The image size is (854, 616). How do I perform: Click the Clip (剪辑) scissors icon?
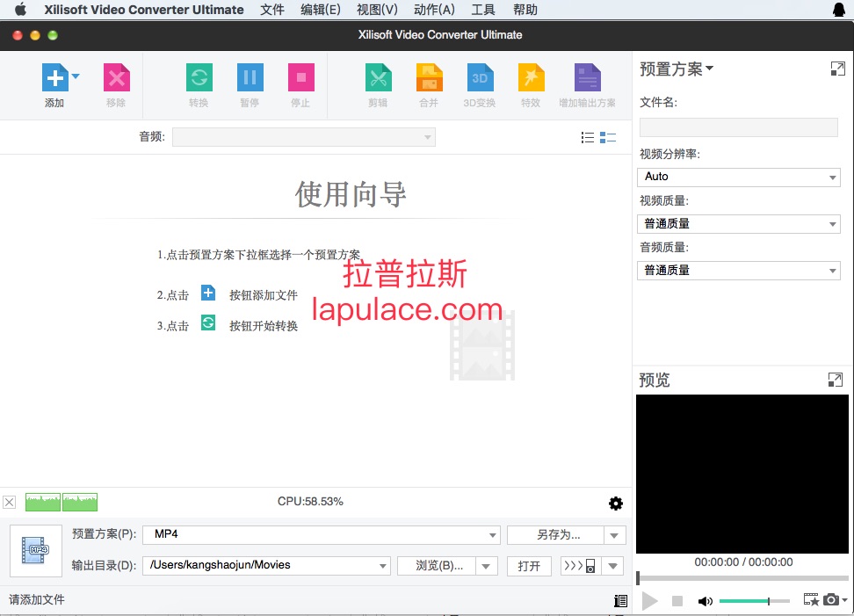[378, 78]
